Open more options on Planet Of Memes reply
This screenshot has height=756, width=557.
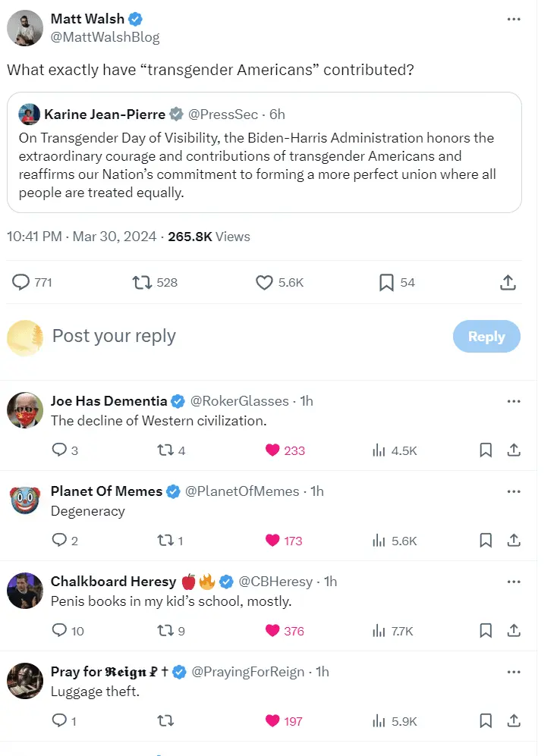pyautogui.click(x=514, y=491)
